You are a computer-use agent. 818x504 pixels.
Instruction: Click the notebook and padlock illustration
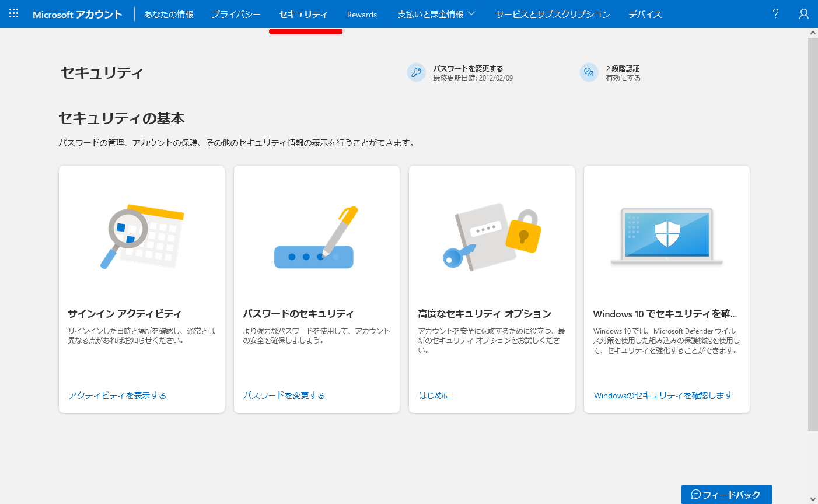[492, 236]
